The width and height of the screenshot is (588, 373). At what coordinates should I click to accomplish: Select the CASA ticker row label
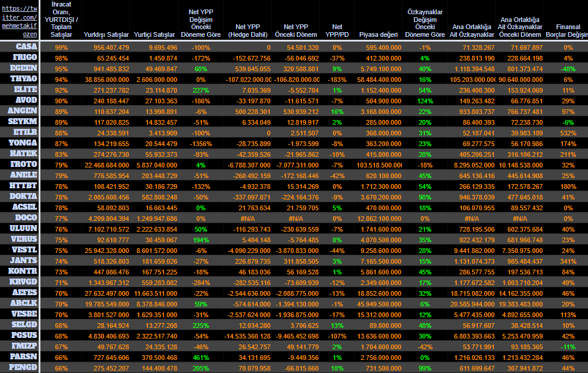(x=26, y=47)
